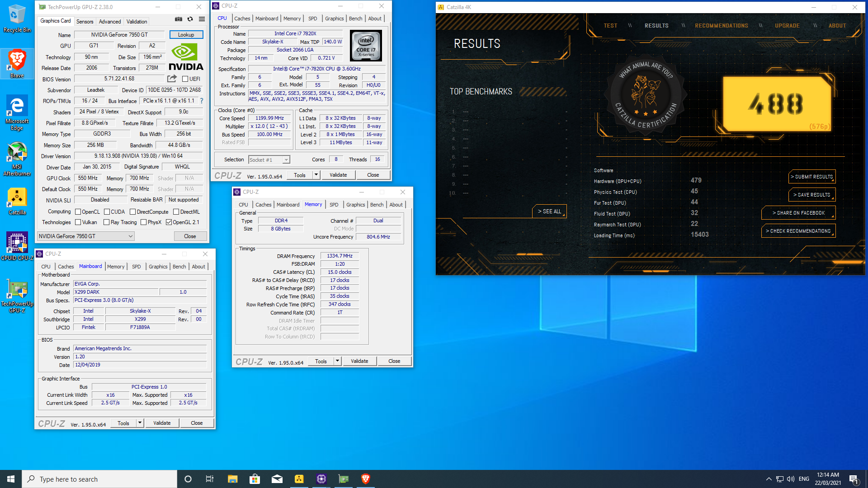This screenshot has height=488, width=868.
Task: Open Microsoft Store from the taskbar
Action: coord(255,479)
